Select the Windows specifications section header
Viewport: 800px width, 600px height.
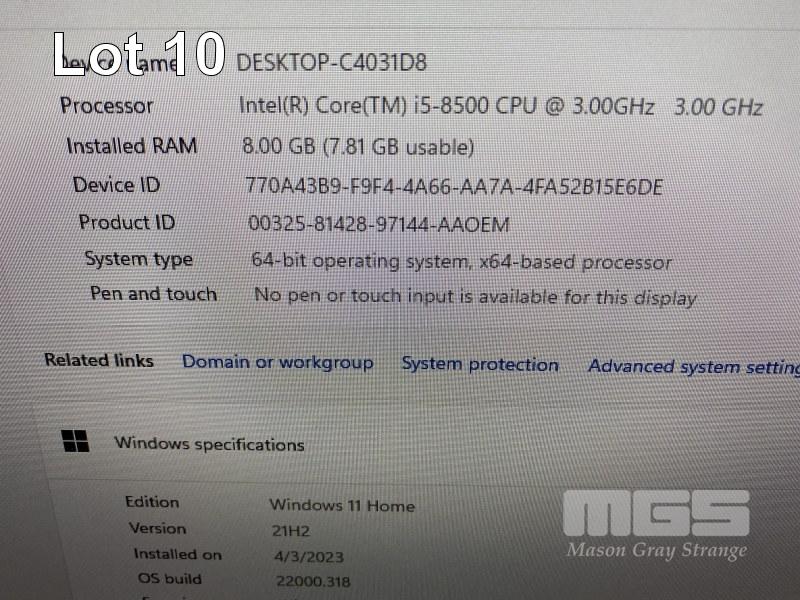pos(209,444)
